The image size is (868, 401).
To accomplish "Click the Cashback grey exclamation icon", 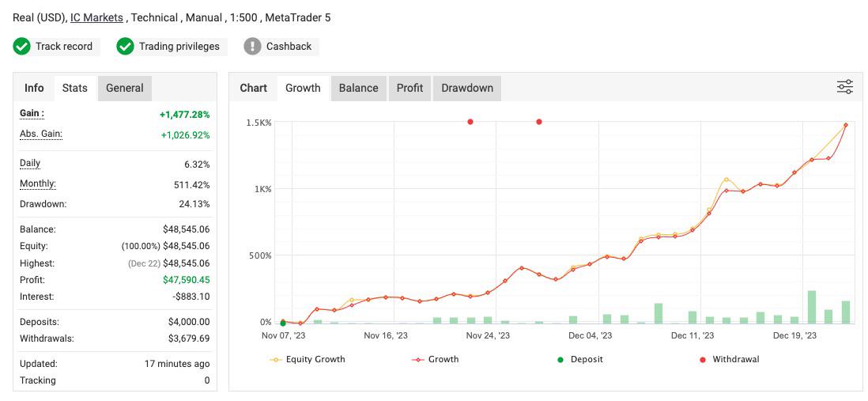I will click(252, 47).
